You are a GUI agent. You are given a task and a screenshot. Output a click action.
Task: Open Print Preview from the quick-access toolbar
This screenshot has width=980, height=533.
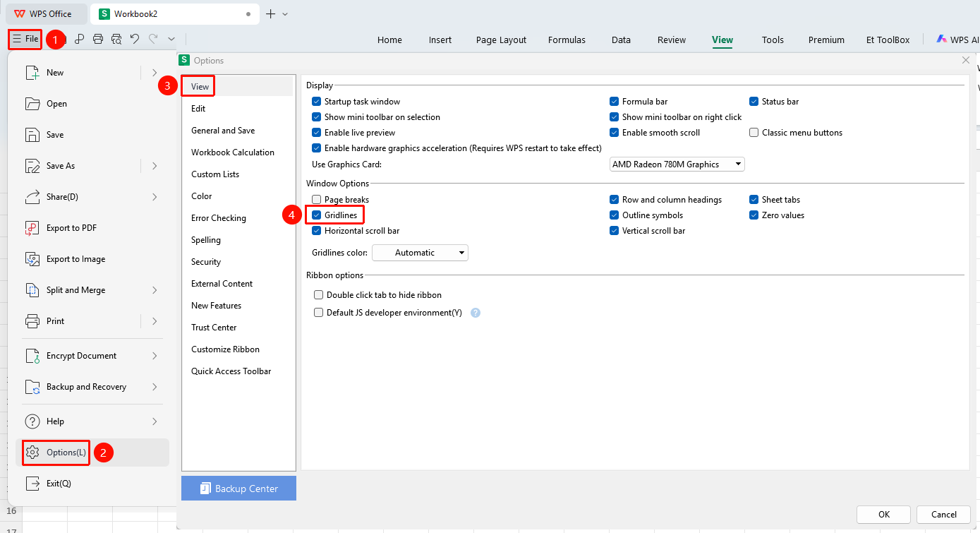[116, 40]
